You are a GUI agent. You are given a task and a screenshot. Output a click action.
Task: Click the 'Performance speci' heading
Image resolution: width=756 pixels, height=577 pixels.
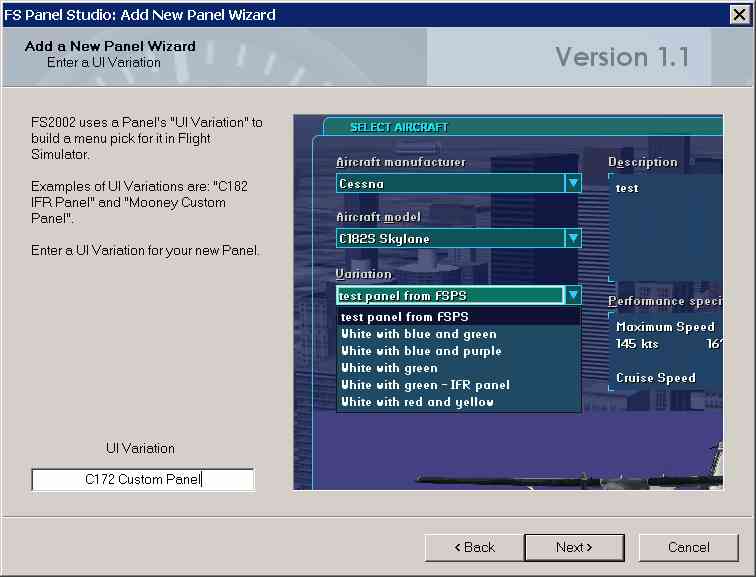tap(665, 301)
